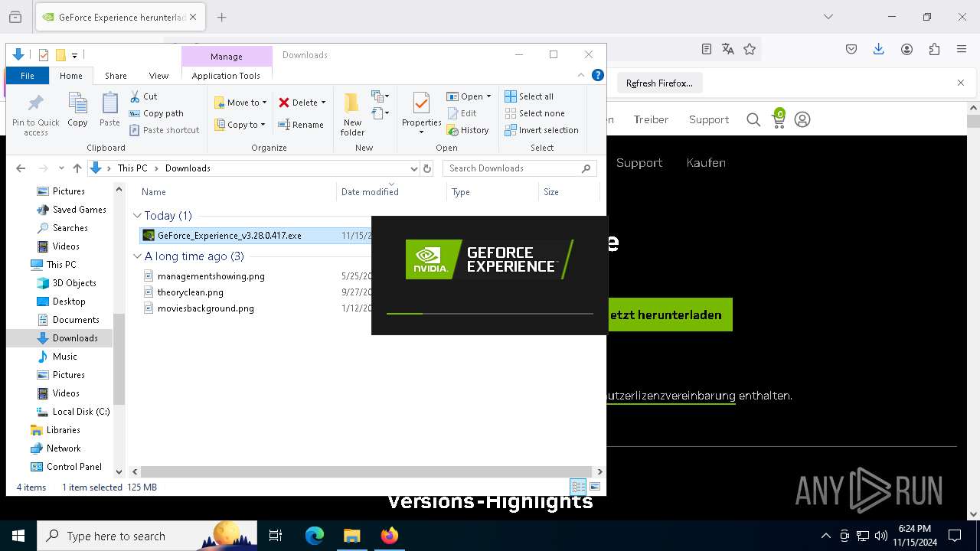Open the NVIDIA site search icon
Viewport: 980px width, 551px height.
pos(753,119)
